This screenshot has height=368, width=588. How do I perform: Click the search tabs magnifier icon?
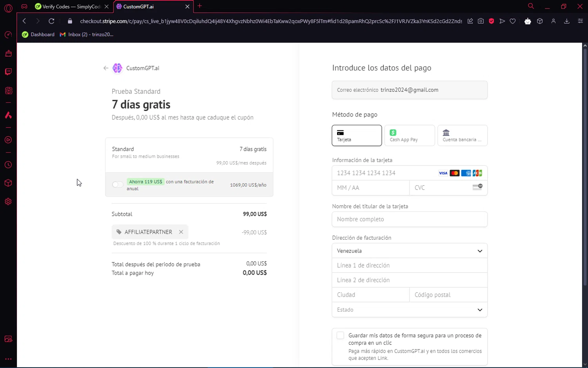pos(531,6)
